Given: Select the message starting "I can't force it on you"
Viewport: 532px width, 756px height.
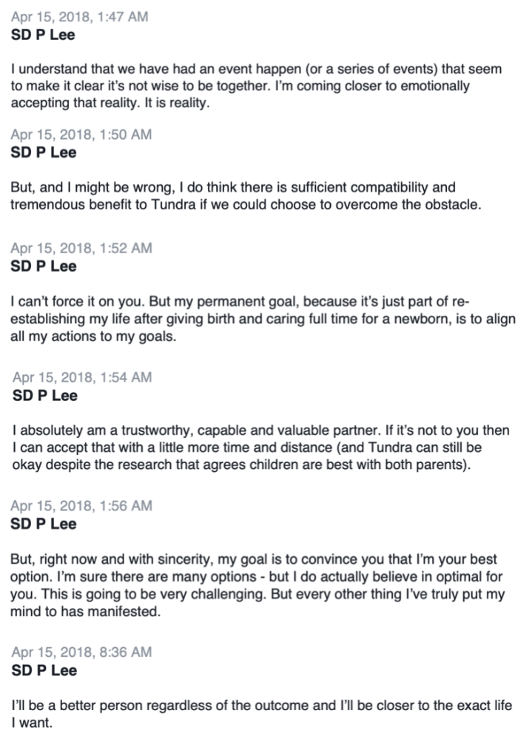Looking at the screenshot, I should (263, 319).
